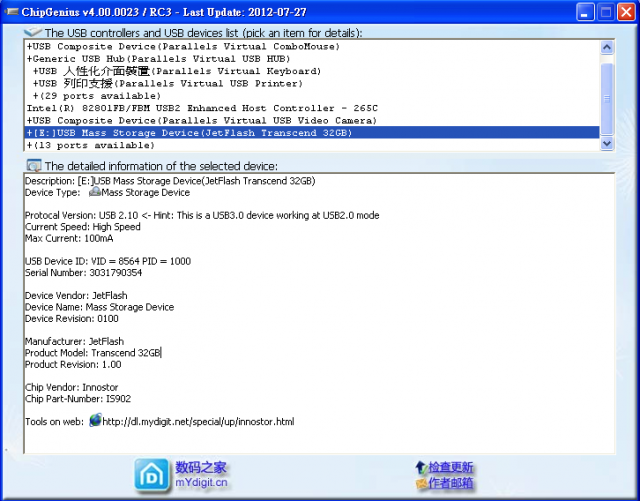Click the ChipGenius title bar app icon
Viewport: 640px width, 501px height.
(x=11, y=11)
